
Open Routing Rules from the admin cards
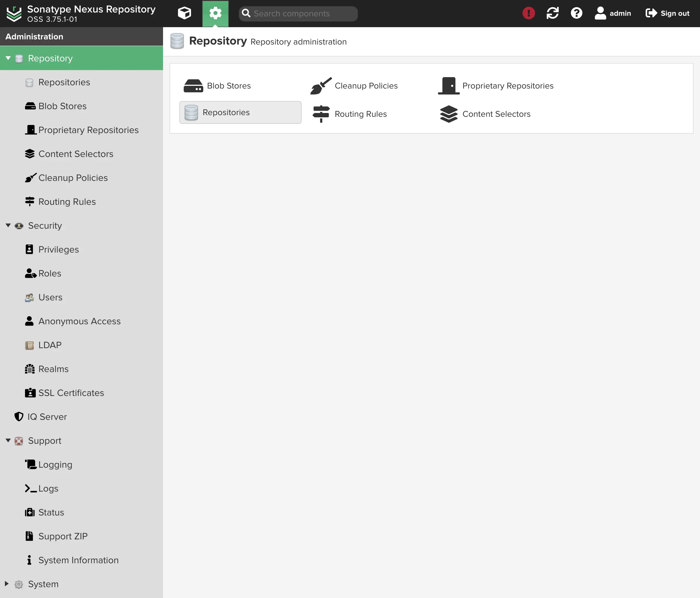pyautogui.click(x=350, y=114)
